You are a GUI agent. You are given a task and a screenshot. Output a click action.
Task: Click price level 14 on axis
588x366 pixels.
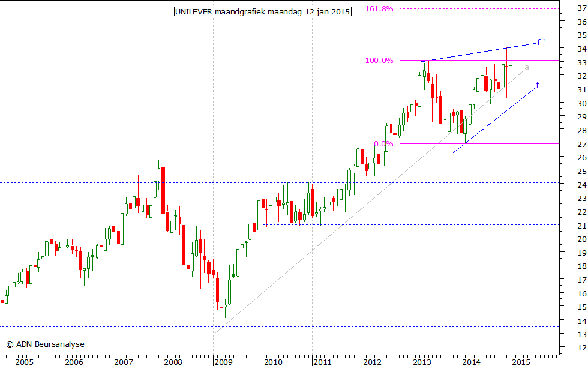[x=582, y=321]
